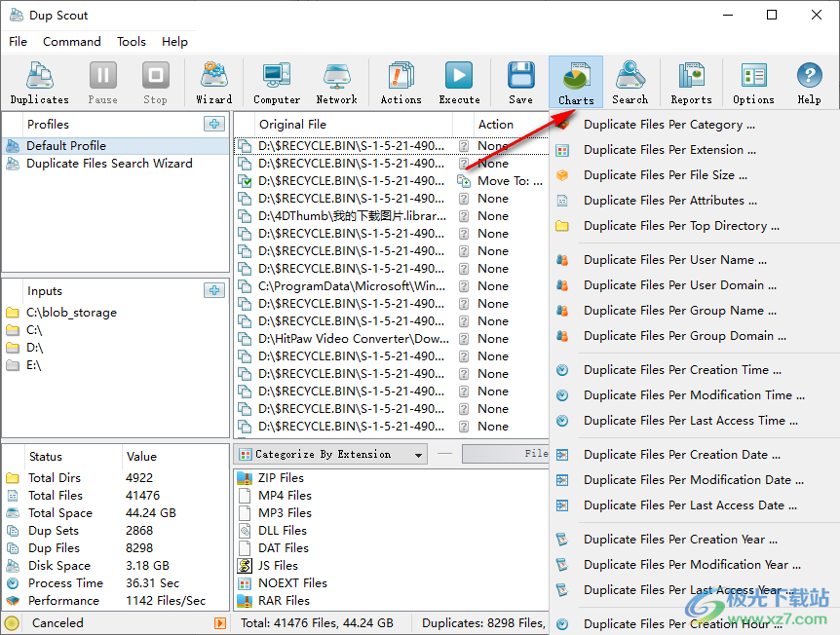Select the C:\blob_storage input
Viewport: 840px width, 635px height.
[x=116, y=313]
